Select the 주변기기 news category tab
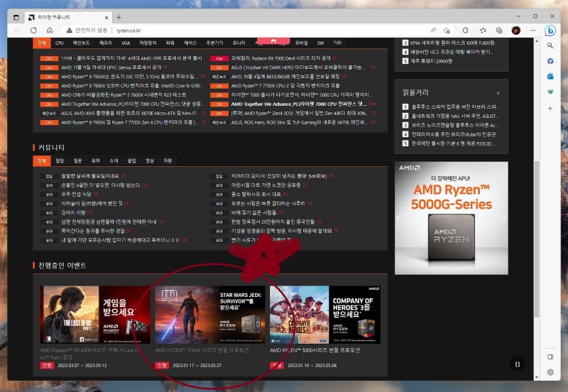Image resolution: width=568 pixels, height=392 pixels. [214, 43]
